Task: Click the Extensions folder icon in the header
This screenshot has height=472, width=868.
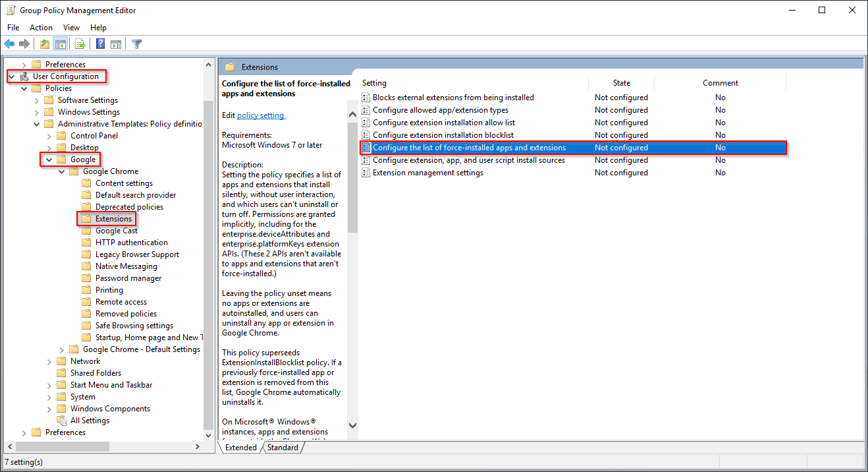Action: pyautogui.click(x=229, y=66)
